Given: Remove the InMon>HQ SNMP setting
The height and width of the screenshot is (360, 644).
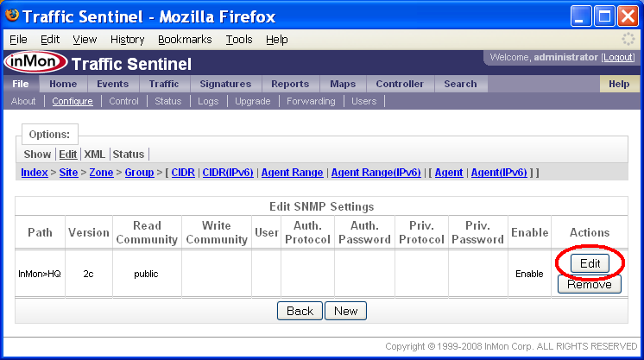Looking at the screenshot, I should [x=590, y=284].
